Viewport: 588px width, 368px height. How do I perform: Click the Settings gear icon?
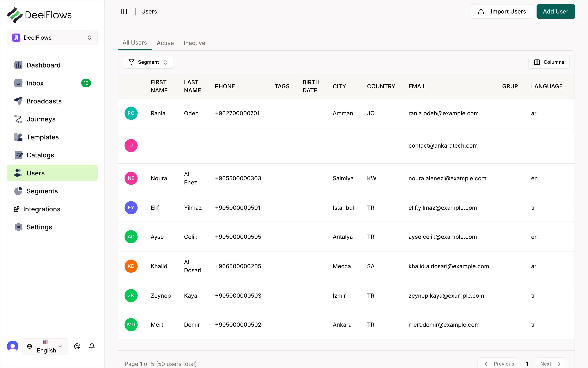(x=18, y=227)
